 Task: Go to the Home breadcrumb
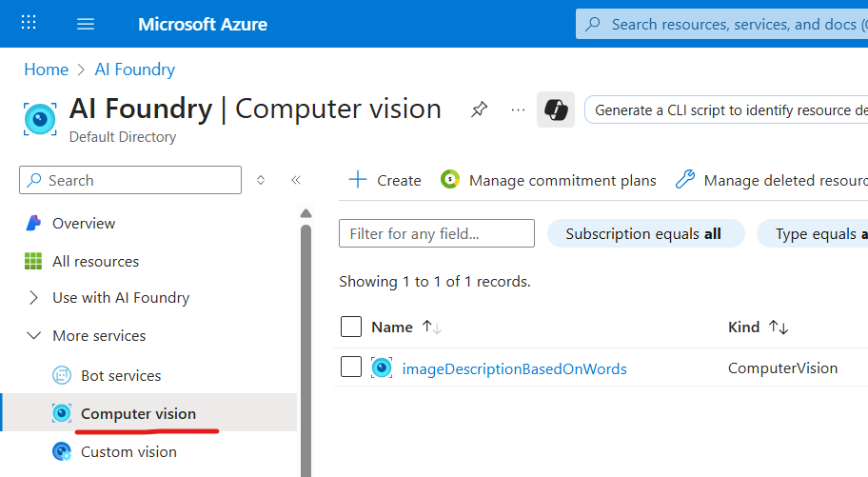coord(46,70)
